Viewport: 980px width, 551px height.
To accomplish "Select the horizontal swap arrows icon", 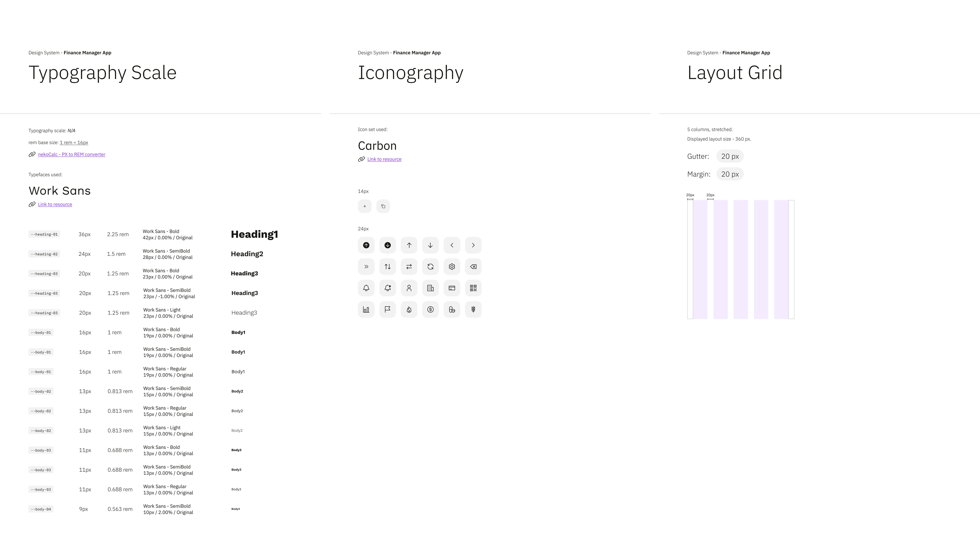I will click(x=409, y=266).
